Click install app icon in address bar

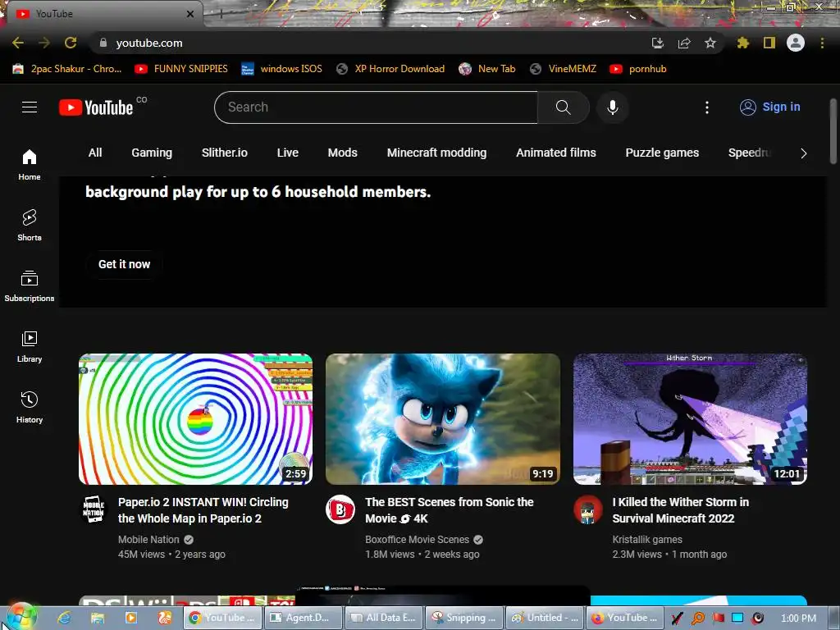[658, 43]
